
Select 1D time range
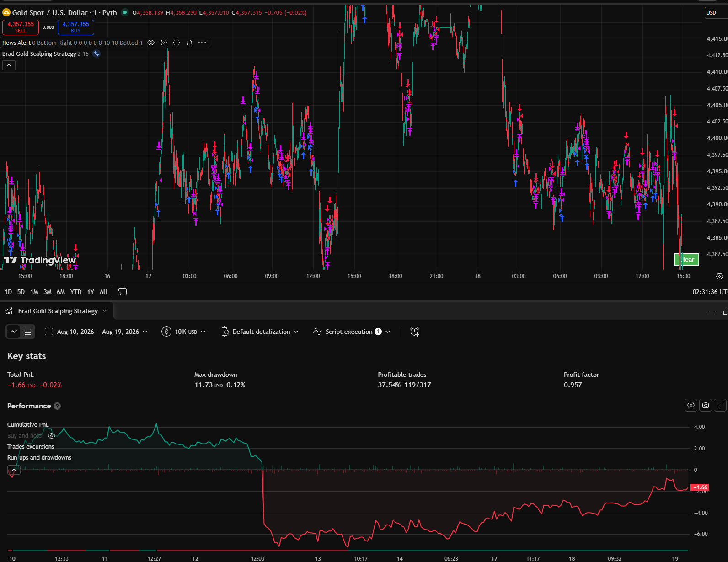pos(8,292)
